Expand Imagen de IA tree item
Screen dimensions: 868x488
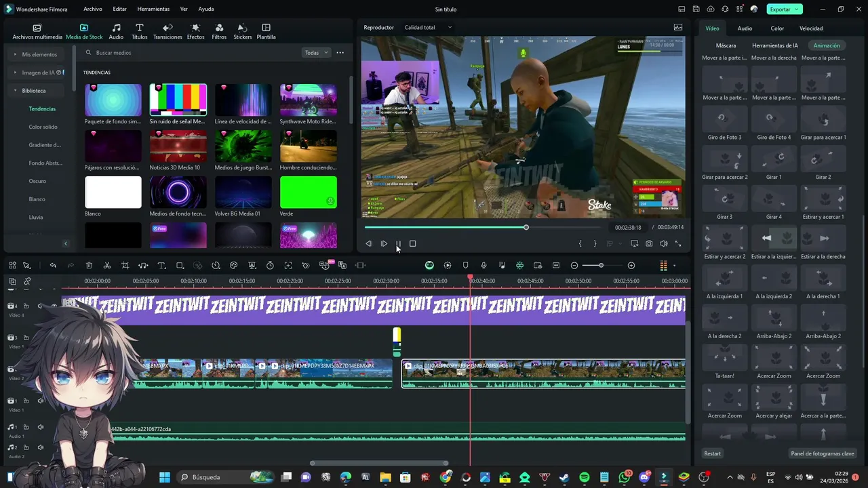[15, 73]
